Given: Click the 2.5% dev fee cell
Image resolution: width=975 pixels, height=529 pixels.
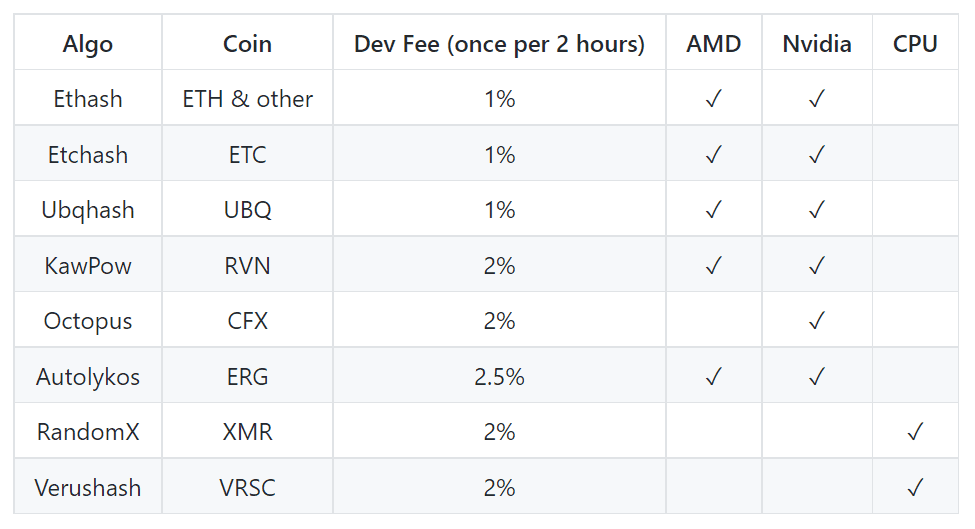Looking at the screenshot, I should click(x=499, y=377).
